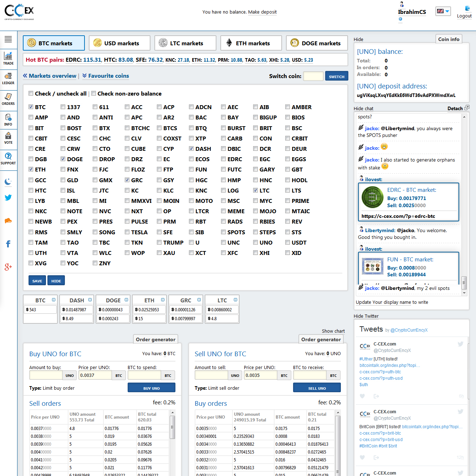This screenshot has width=476, height=476.
Task: Click the Show chart link
Action: pos(333,331)
